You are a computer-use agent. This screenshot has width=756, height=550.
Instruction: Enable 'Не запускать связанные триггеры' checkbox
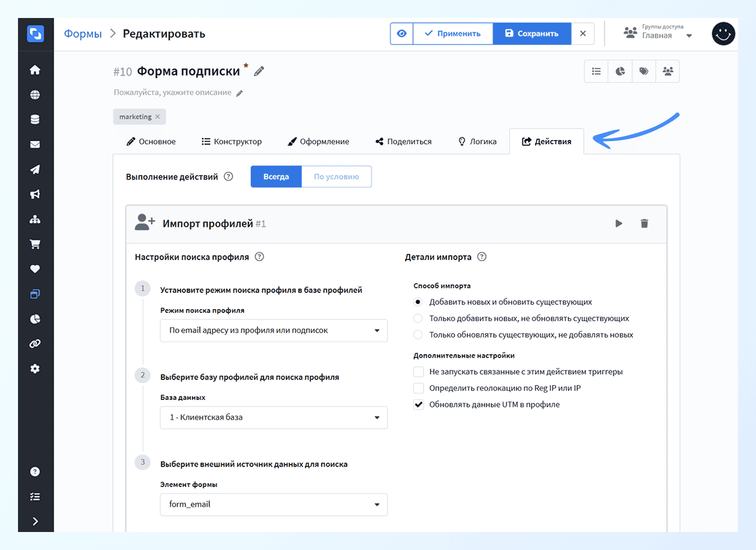tap(418, 372)
